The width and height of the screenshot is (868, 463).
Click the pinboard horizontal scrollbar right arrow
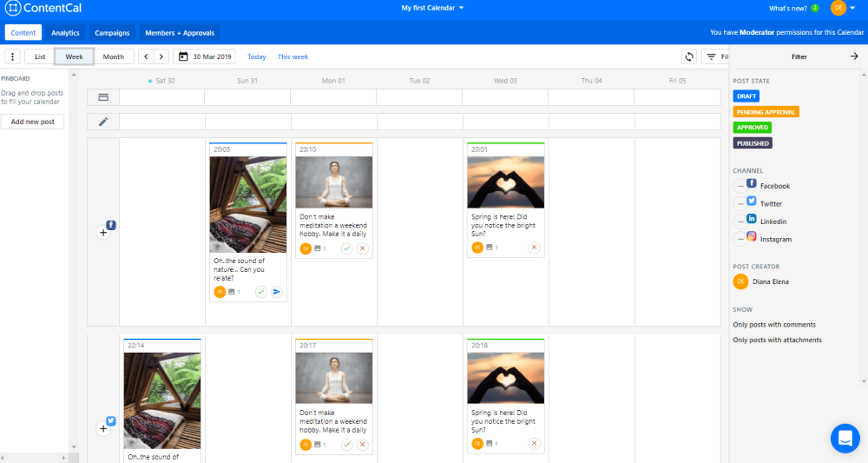(63, 458)
